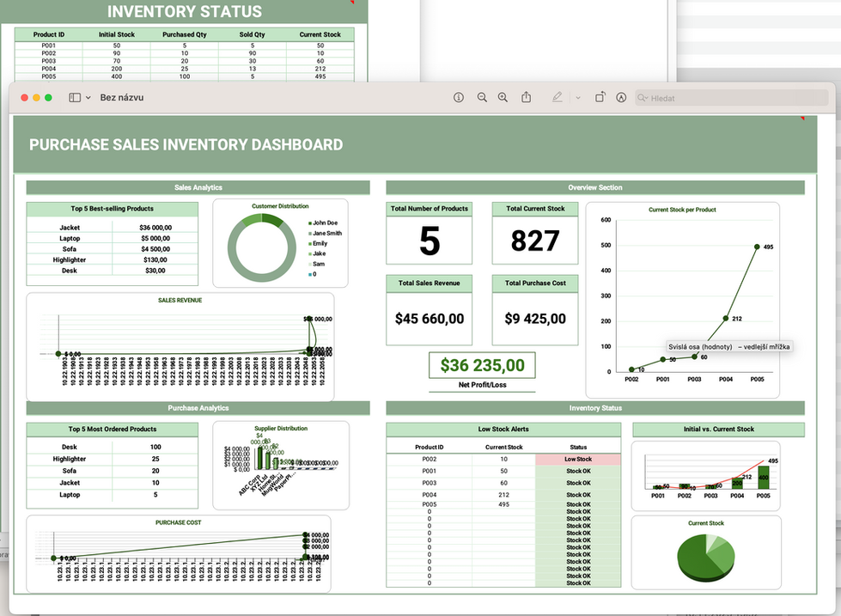Click the Current Stock pie chart

point(706,558)
